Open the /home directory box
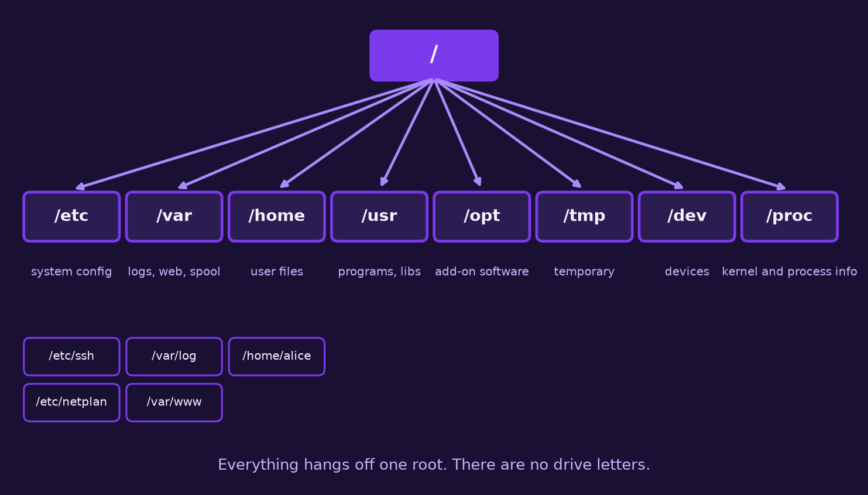 click(277, 217)
